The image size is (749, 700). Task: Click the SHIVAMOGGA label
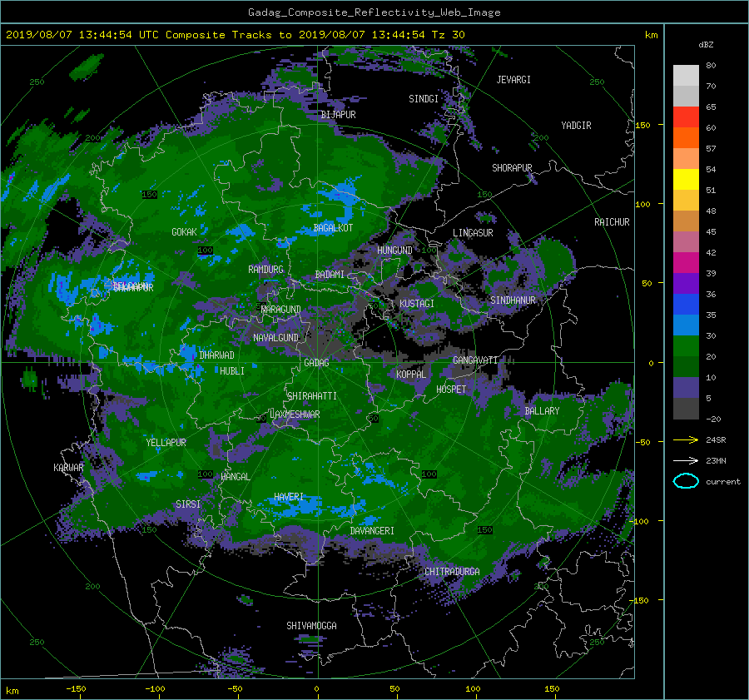point(311,626)
